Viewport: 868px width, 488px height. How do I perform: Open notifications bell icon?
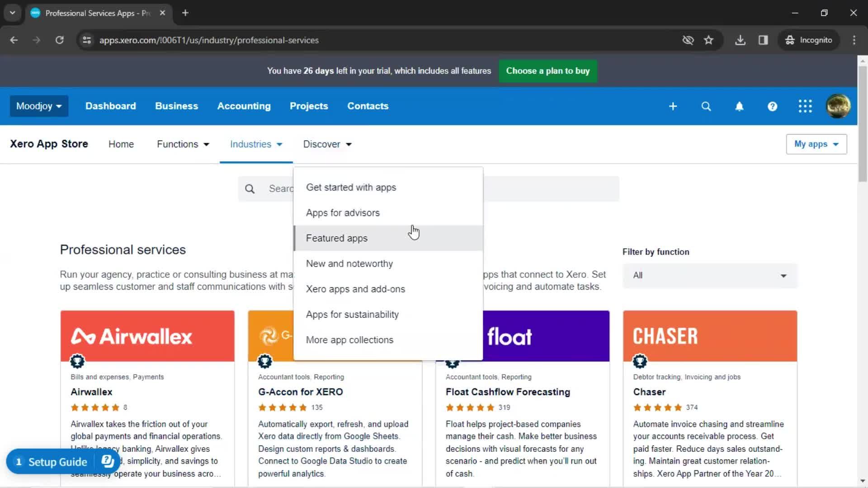coord(739,106)
